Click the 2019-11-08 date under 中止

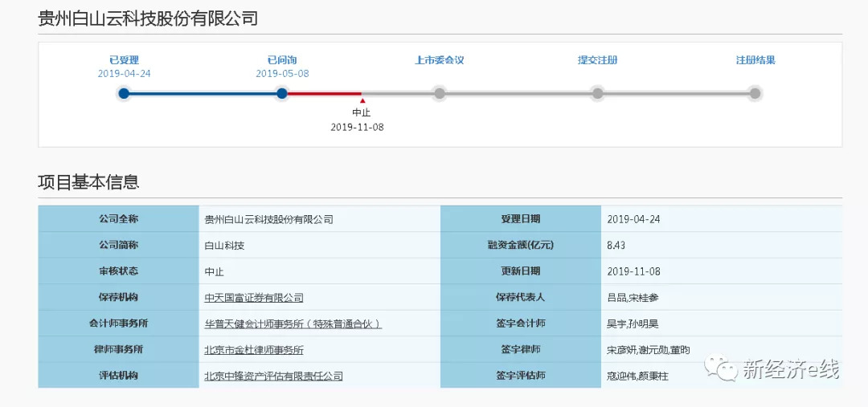357,127
